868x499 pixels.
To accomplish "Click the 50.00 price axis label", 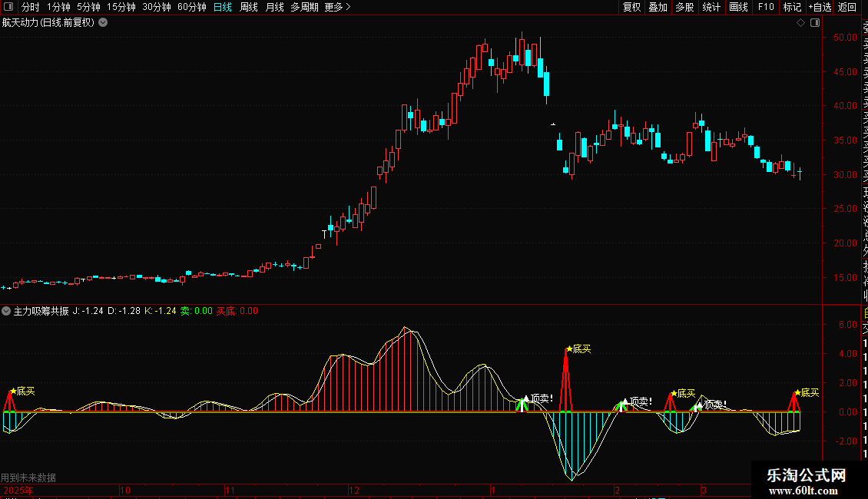I will coord(845,37).
